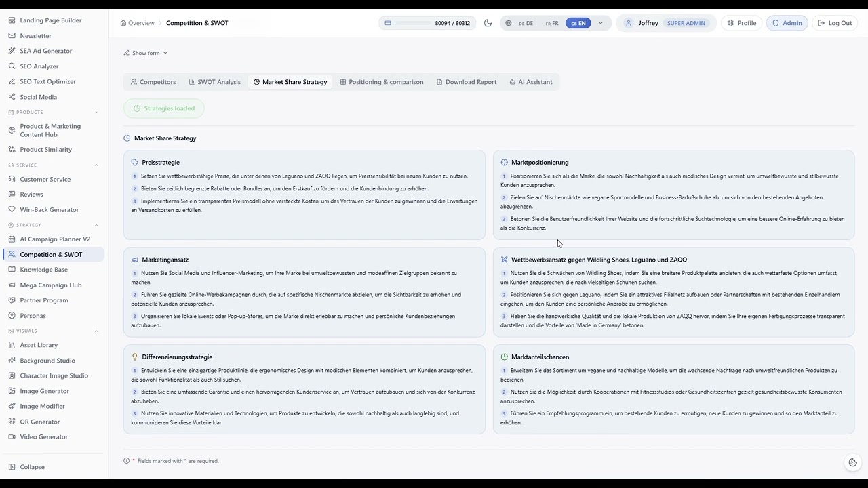This screenshot has width=868, height=488.
Task: Collapse the SERVICE sidebar section
Action: 96,165
